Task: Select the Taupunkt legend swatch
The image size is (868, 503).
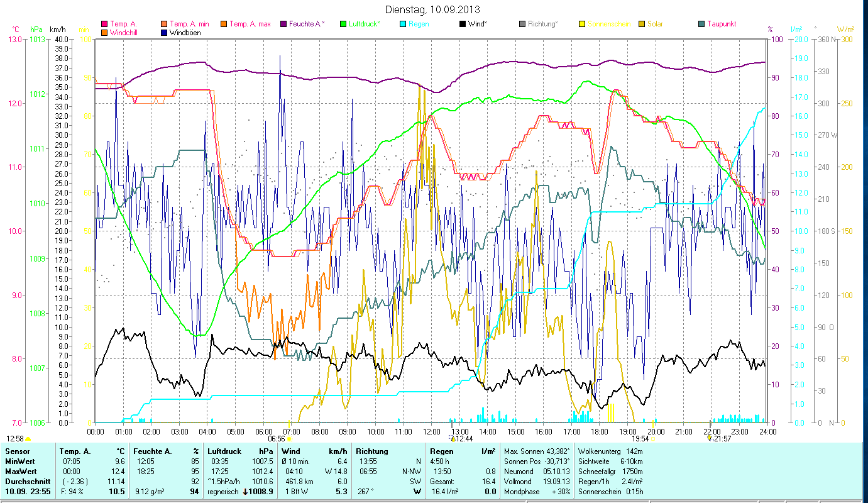Action: tap(701, 24)
